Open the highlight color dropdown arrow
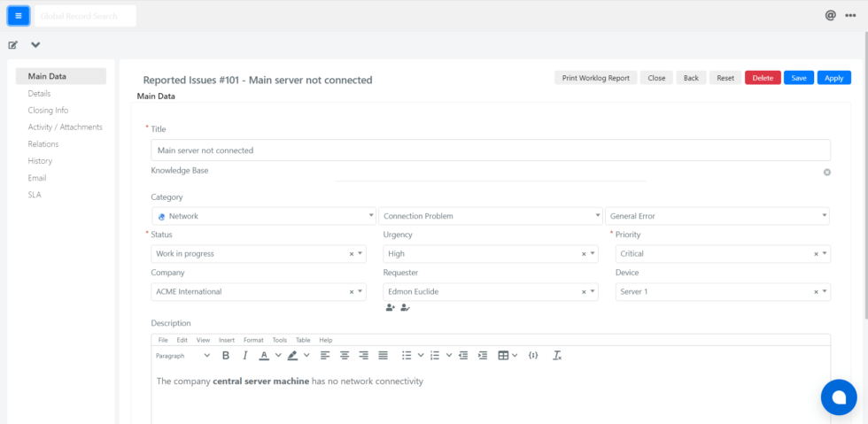The height and width of the screenshot is (424, 868). click(306, 355)
